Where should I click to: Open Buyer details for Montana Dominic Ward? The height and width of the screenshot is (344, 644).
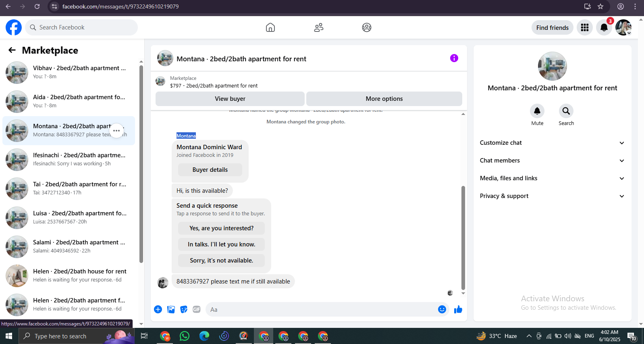tap(210, 170)
